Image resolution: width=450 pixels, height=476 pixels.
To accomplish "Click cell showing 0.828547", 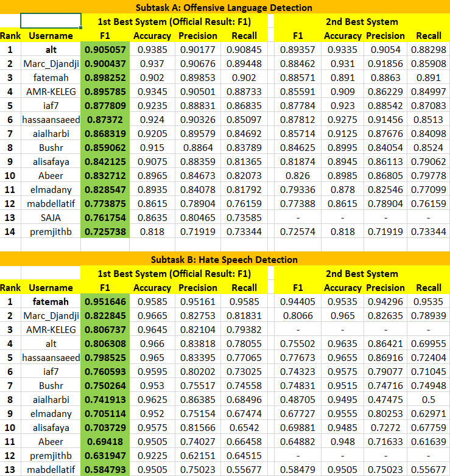I will click(x=105, y=189).
